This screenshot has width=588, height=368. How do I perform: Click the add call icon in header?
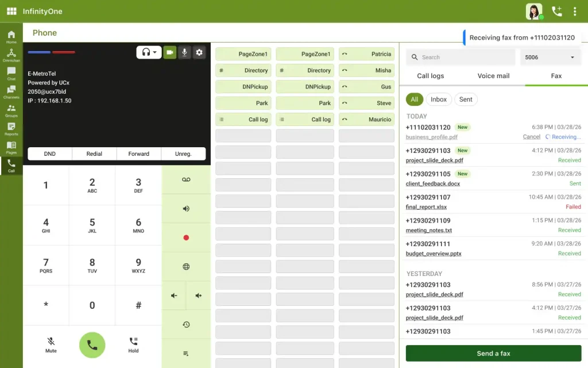557,11
